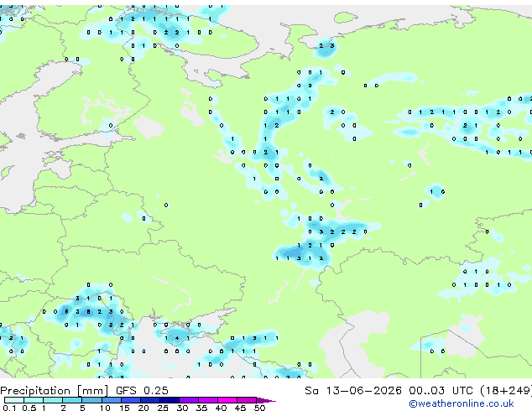Viewport: 532px width, 411px height.
Task: Click the '4' precipitation value near Crimea
Action: tap(177, 338)
